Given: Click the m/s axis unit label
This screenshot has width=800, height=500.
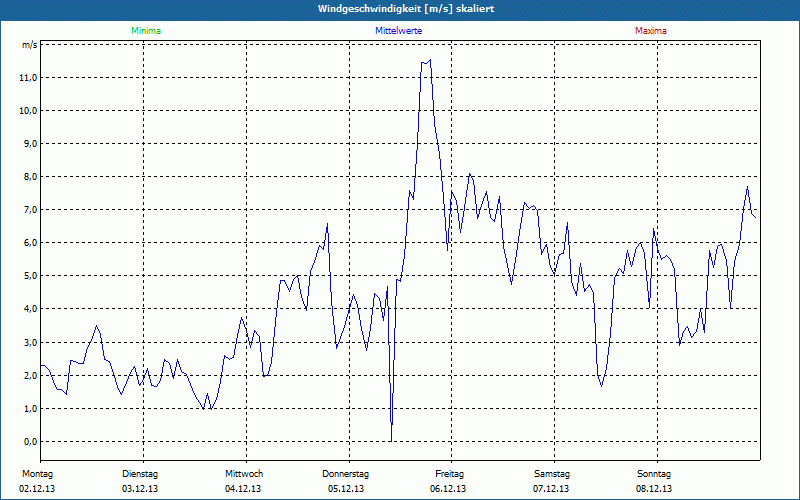Looking at the screenshot, I should click(30, 45).
